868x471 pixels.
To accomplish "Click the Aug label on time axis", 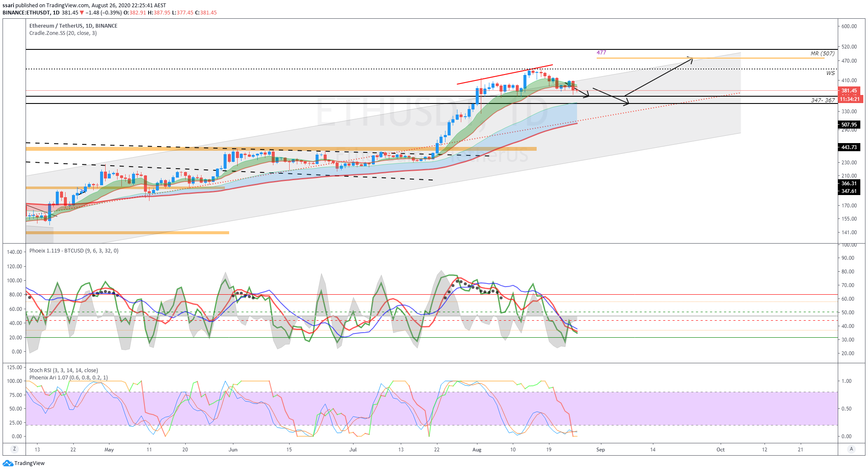I will click(x=477, y=449).
